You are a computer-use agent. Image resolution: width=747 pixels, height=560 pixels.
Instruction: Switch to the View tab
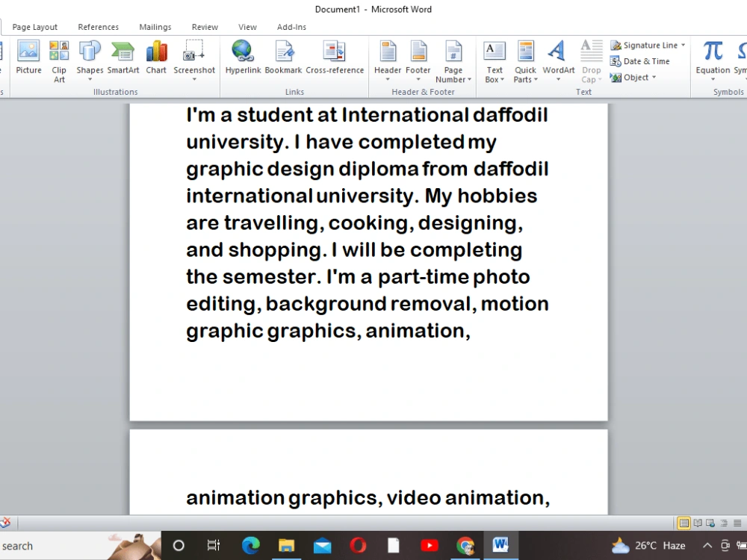pos(247,27)
